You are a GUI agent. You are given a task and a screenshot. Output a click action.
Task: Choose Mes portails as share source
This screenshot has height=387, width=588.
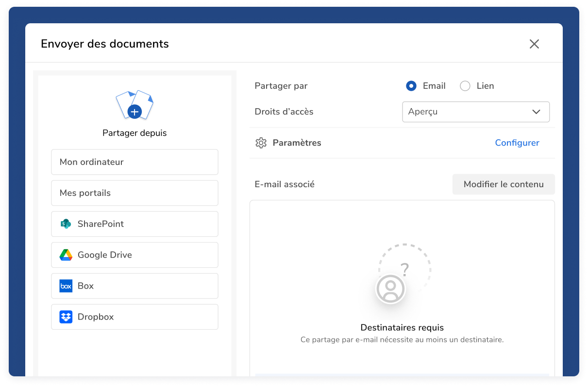pos(134,193)
